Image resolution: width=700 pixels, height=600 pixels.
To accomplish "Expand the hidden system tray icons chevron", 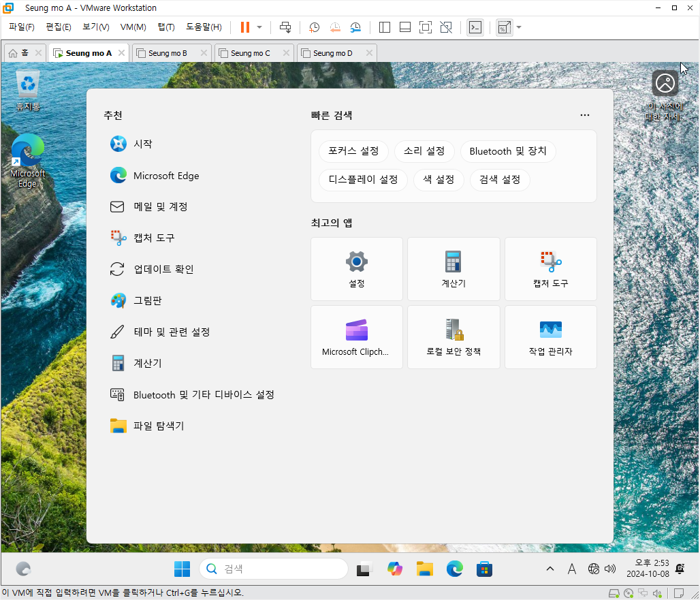I will coord(550,569).
